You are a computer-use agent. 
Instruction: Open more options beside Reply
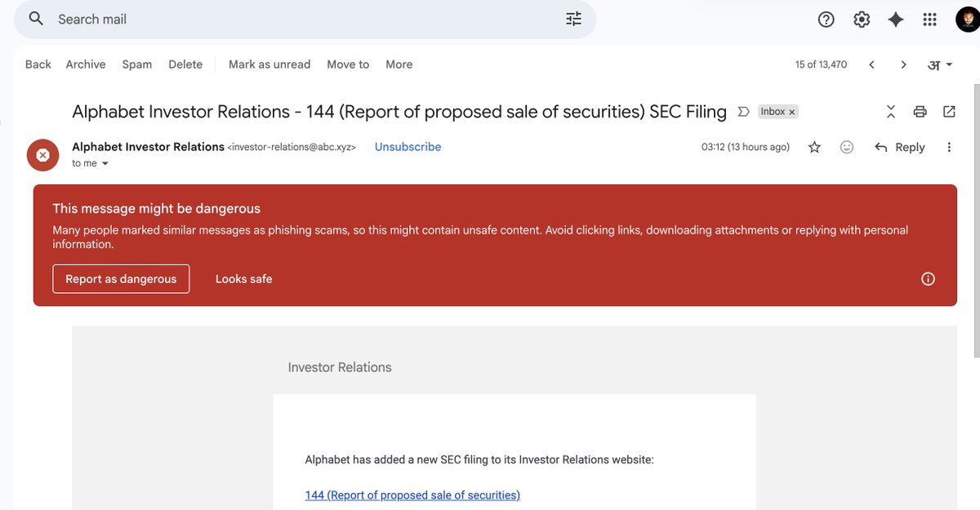[949, 147]
